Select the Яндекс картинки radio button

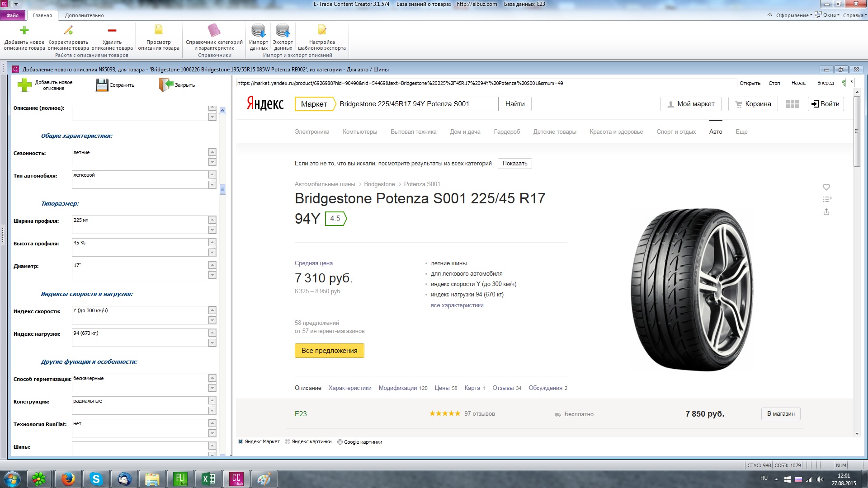click(x=288, y=442)
